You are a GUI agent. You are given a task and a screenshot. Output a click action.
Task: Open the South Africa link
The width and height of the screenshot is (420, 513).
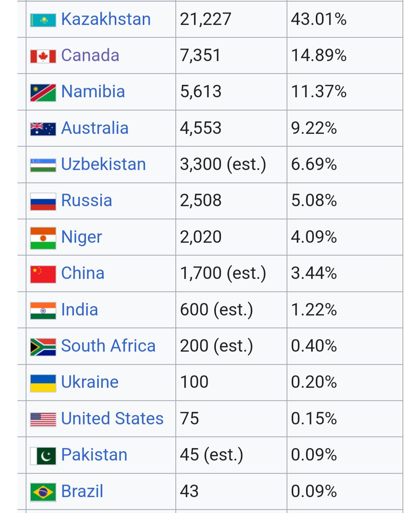tap(108, 346)
